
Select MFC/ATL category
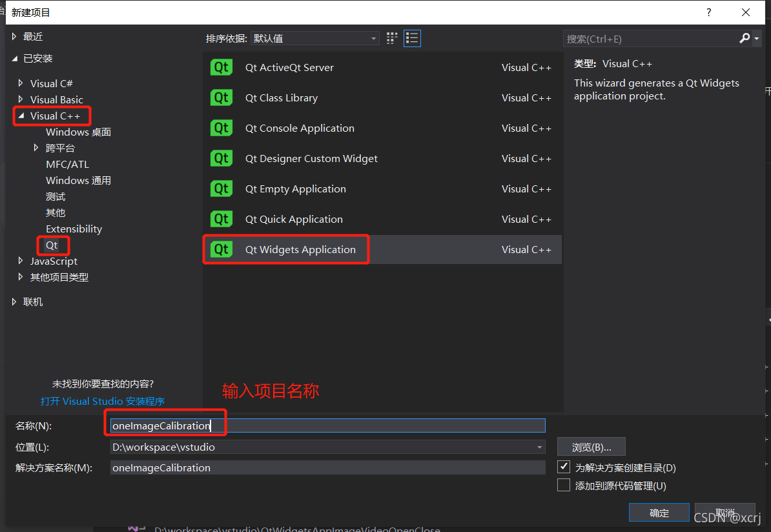click(x=67, y=164)
